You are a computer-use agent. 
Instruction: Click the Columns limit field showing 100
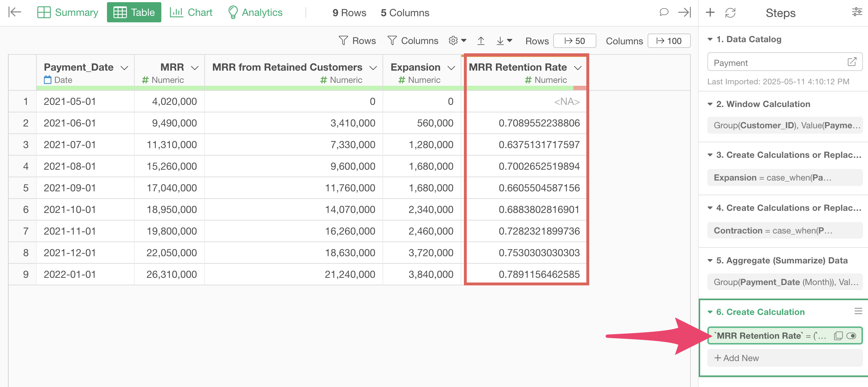669,41
